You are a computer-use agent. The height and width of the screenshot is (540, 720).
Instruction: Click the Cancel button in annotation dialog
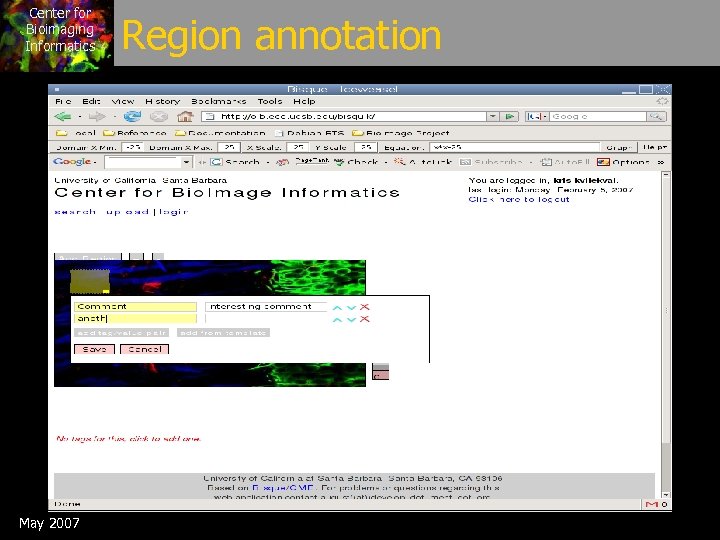(x=145, y=349)
